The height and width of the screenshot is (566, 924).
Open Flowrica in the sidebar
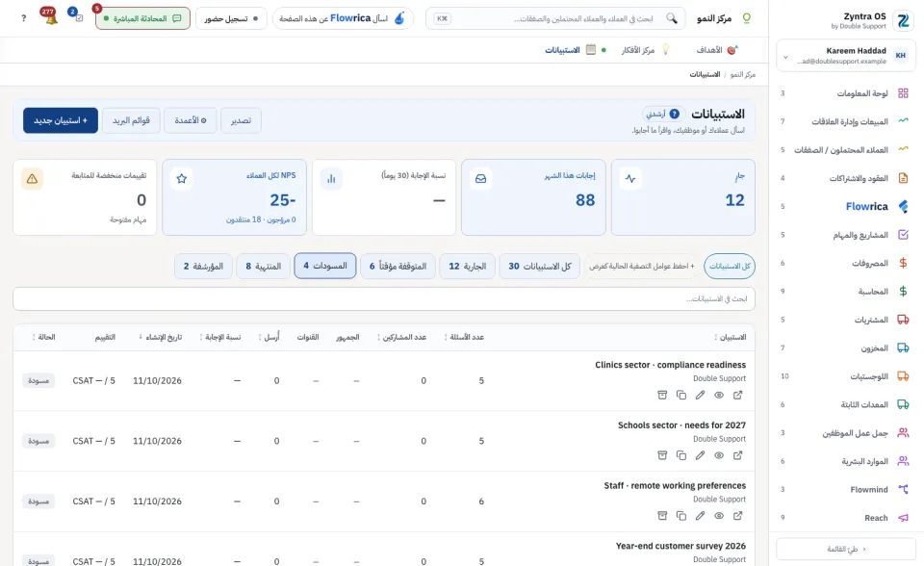[846, 206]
